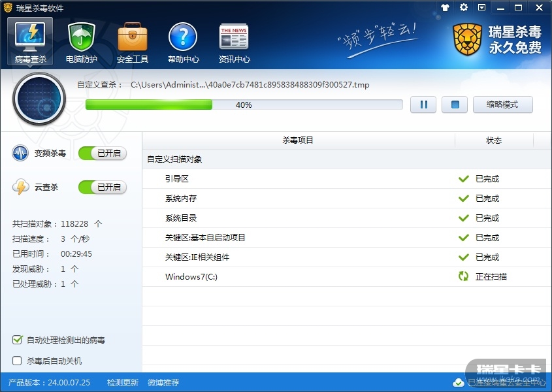The image size is (552, 392).
Task: Stop the current scan
Action: point(455,105)
